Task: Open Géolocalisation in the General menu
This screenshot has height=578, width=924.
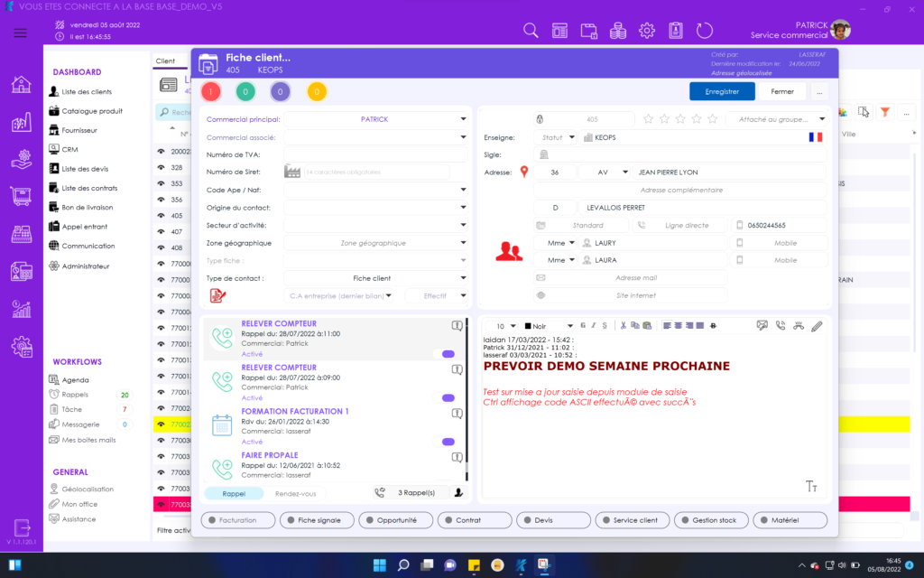Action: tap(88, 489)
